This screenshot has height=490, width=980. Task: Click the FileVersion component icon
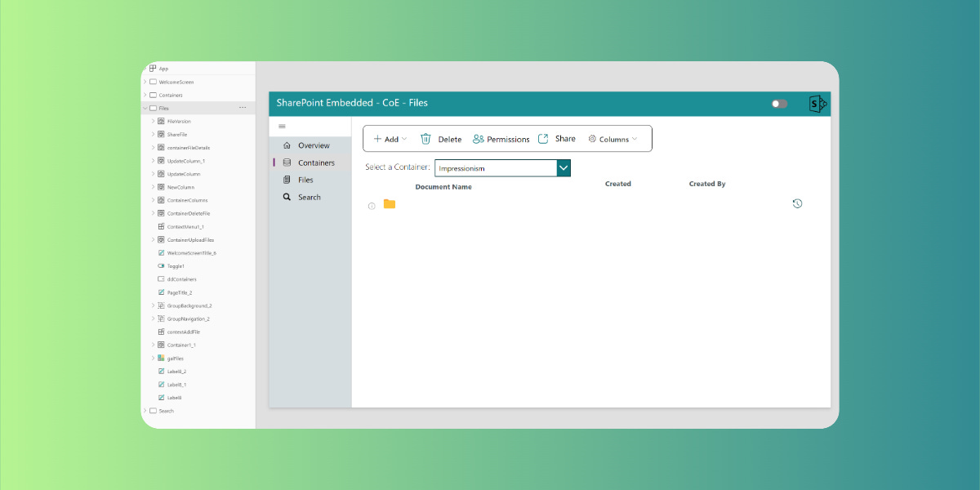[161, 121]
